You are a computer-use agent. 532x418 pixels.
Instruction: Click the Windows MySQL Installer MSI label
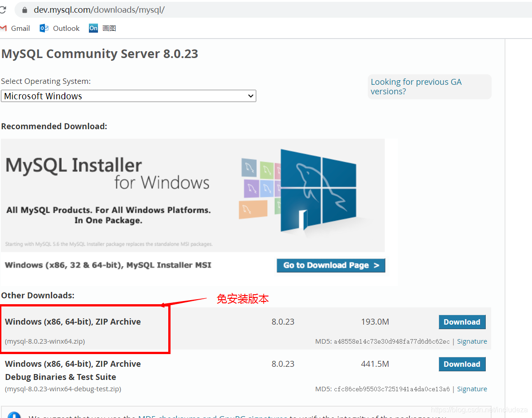point(108,265)
